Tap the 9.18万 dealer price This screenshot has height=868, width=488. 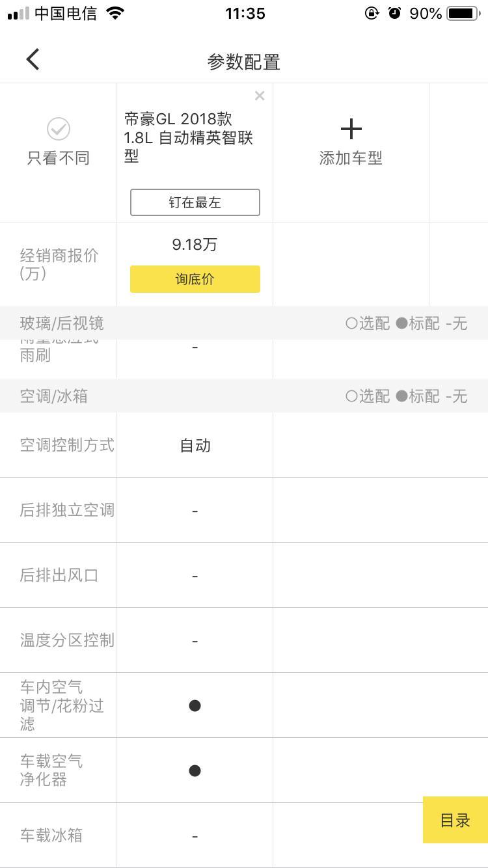tap(195, 245)
